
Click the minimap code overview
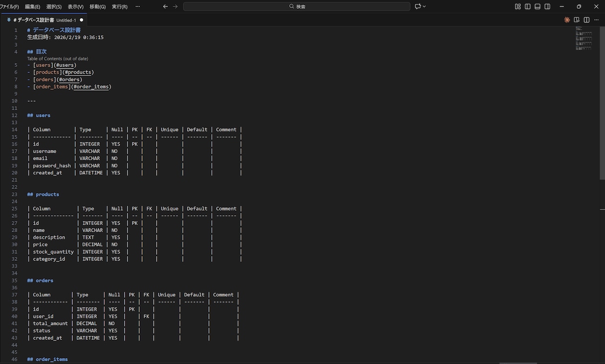click(584, 38)
